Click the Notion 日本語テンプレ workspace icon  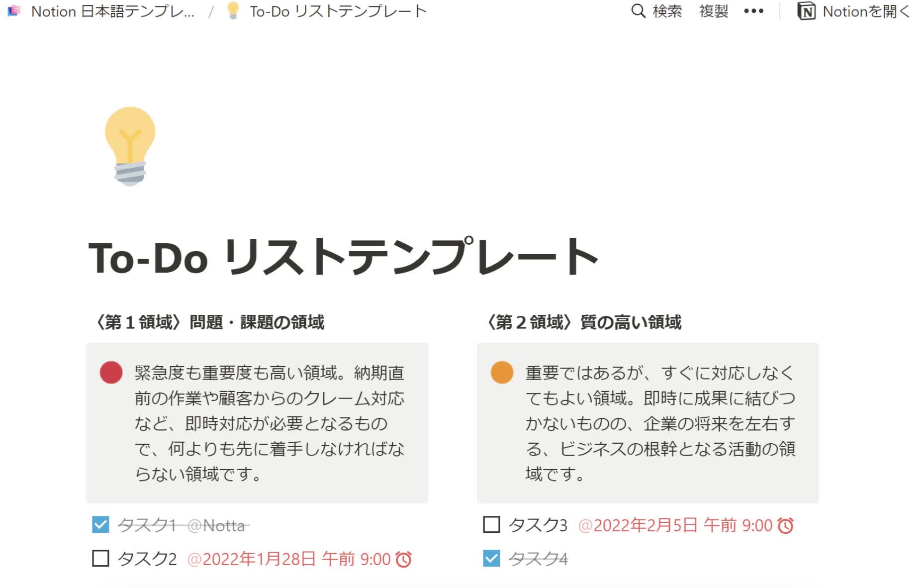point(14,11)
